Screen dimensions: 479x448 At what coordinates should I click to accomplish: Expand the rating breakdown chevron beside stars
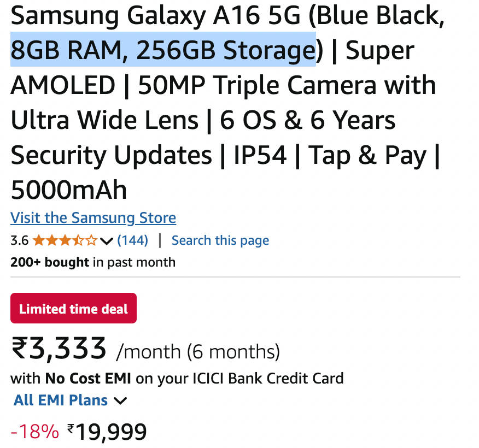[x=107, y=241]
